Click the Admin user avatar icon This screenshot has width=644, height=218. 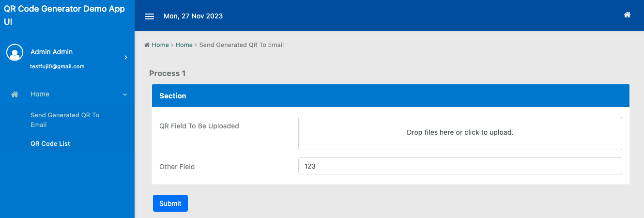15,52
